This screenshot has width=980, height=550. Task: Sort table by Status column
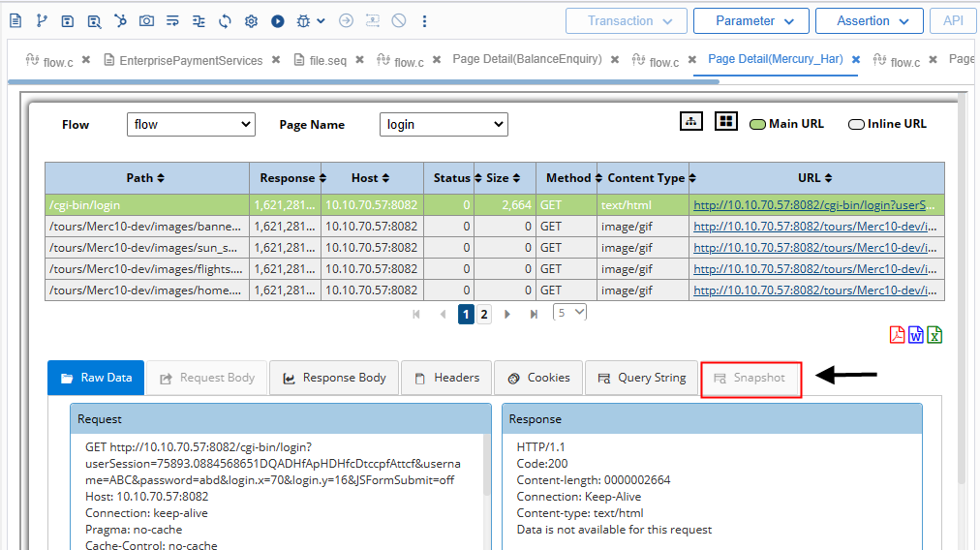tap(478, 178)
